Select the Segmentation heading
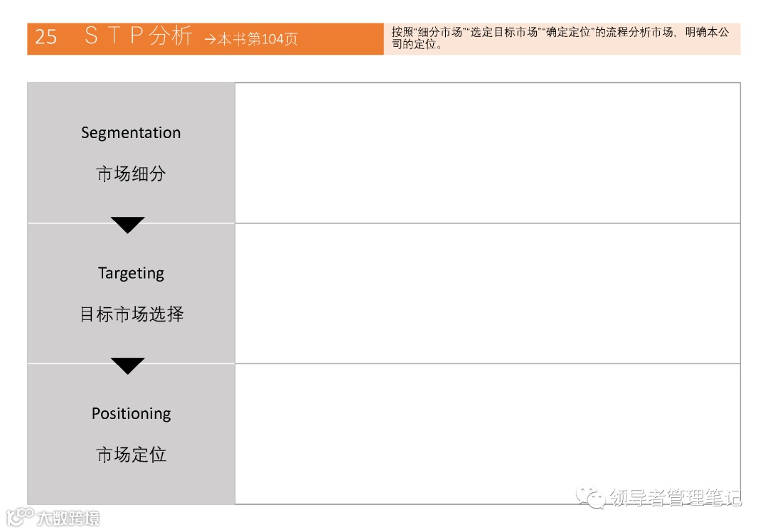Screen dimensions: 768x532 131,133
